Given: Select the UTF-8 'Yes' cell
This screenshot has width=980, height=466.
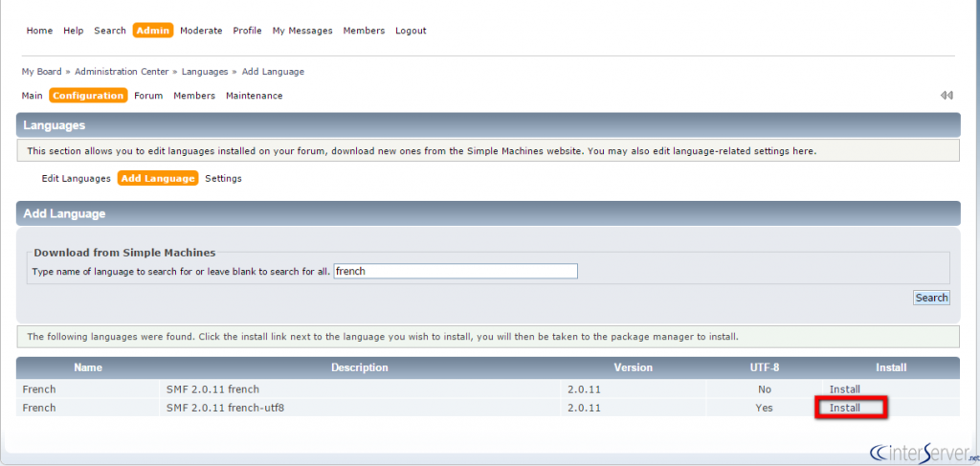Looking at the screenshot, I should (x=765, y=408).
